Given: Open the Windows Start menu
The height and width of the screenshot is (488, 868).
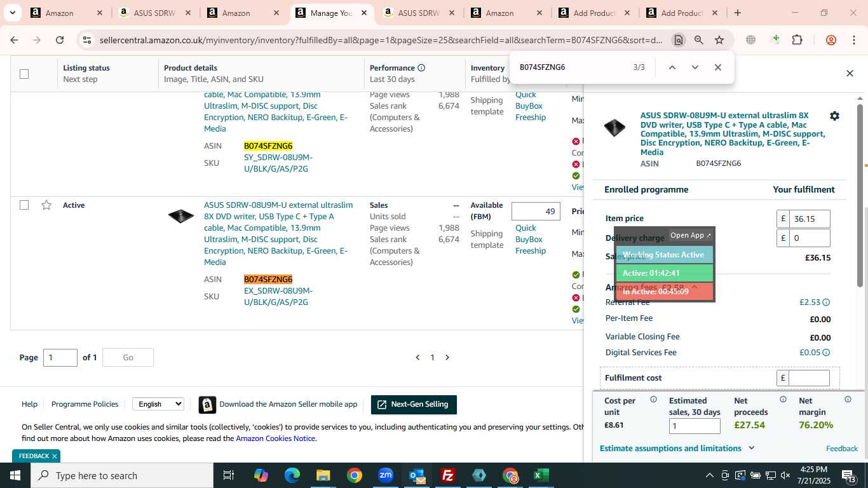Looking at the screenshot, I should pos(15,475).
